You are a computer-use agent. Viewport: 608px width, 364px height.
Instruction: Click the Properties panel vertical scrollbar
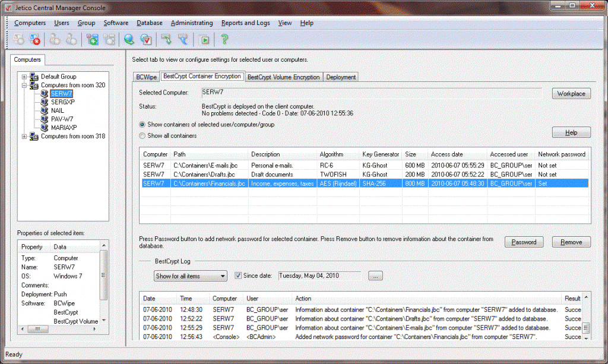[x=103, y=283]
